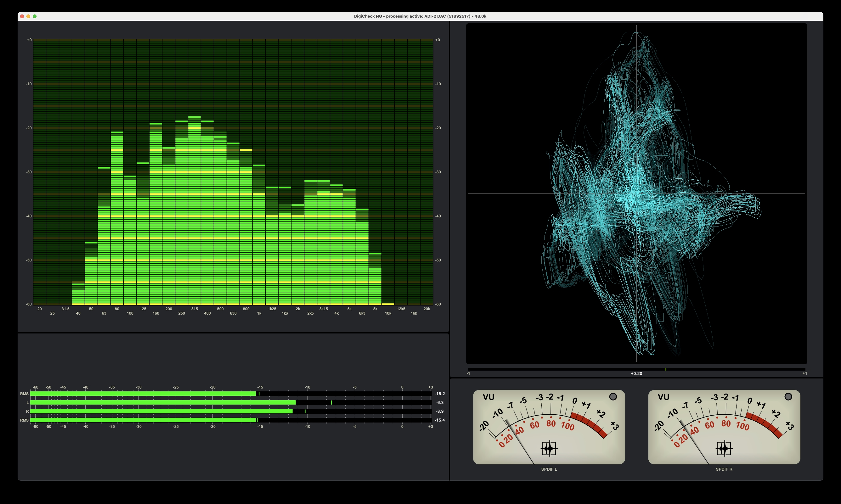
Task: Click the -15.4 RMS level readout
Action: point(440,420)
